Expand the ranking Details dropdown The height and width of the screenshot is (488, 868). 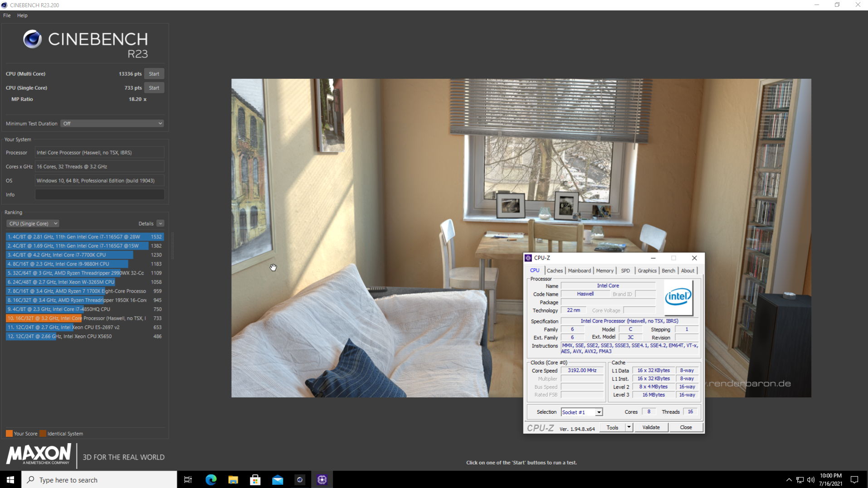[160, 224]
